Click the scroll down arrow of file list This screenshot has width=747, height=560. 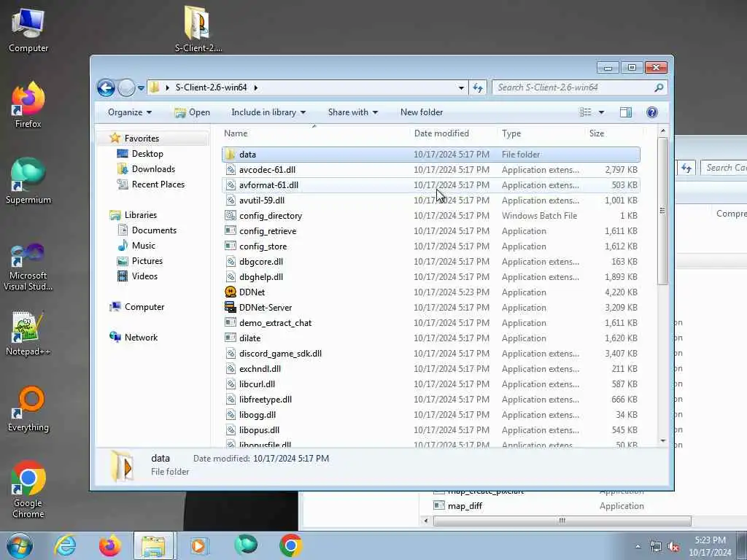tap(662, 441)
